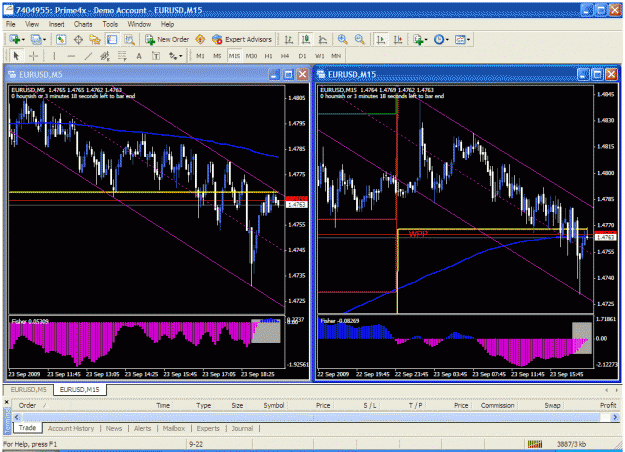This screenshot has height=452, width=625.
Task: Sort trades by the Profit column
Action: [x=608, y=405]
